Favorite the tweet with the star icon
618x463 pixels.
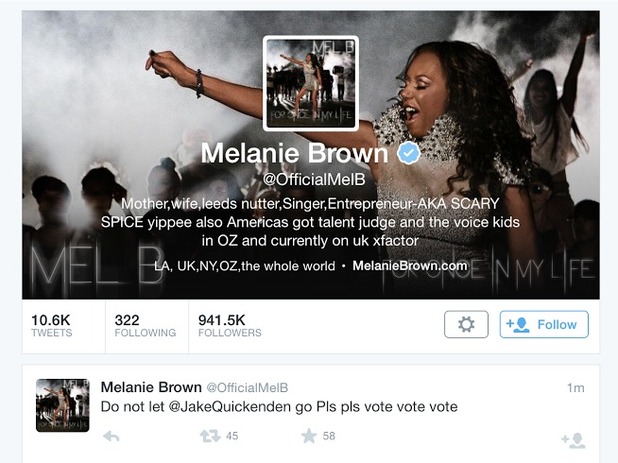(309, 436)
